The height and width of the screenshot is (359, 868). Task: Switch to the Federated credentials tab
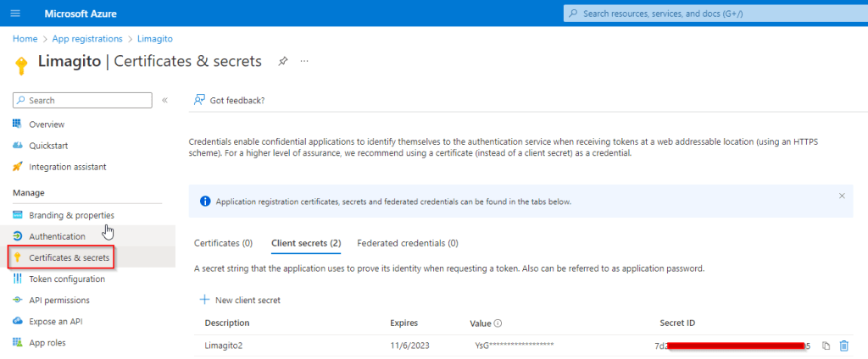pyautogui.click(x=408, y=243)
